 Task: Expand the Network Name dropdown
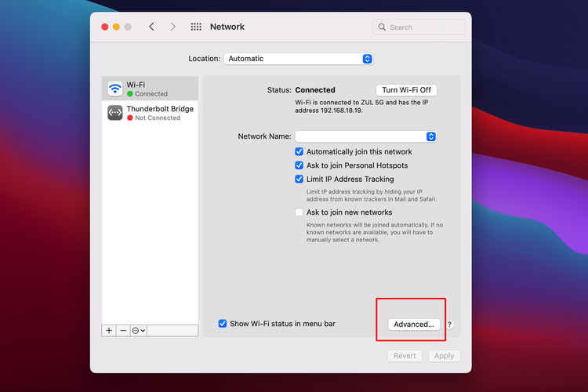[x=365, y=136]
